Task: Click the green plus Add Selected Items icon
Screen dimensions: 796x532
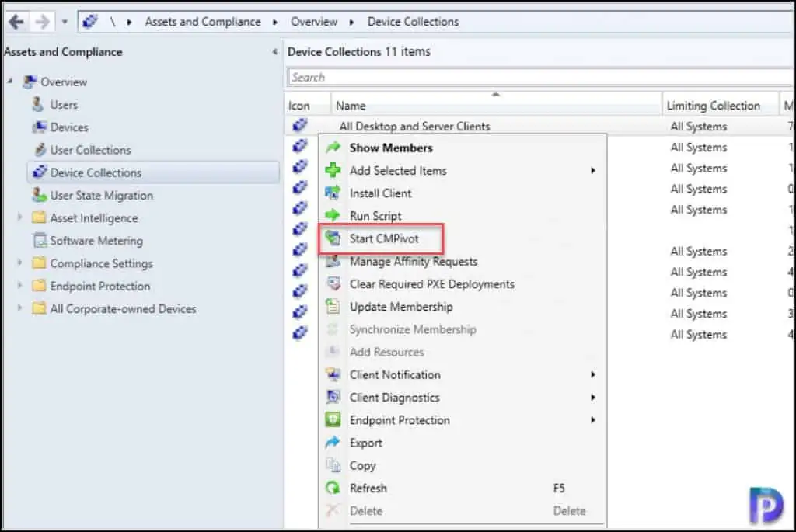Action: pos(333,170)
